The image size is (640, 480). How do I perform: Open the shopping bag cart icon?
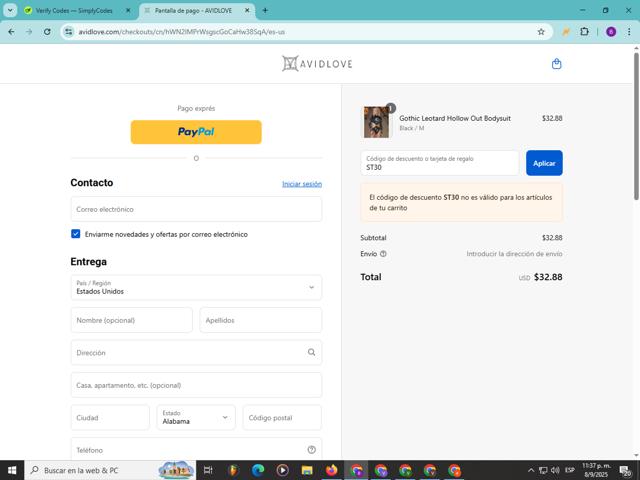pyautogui.click(x=556, y=64)
